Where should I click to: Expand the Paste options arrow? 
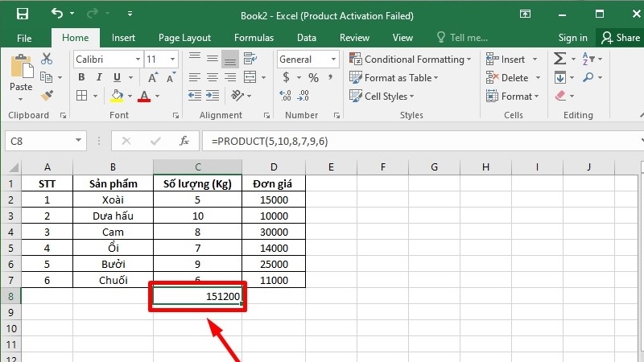coord(21,100)
